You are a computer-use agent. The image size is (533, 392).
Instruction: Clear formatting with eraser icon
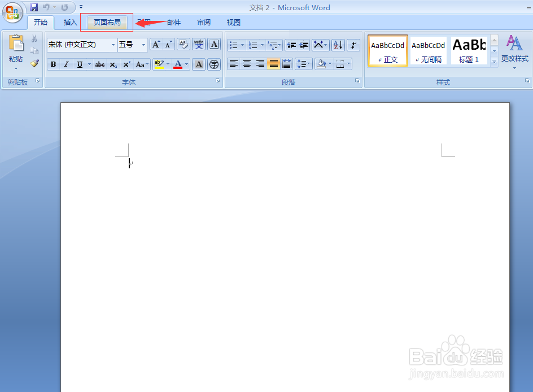click(x=184, y=45)
